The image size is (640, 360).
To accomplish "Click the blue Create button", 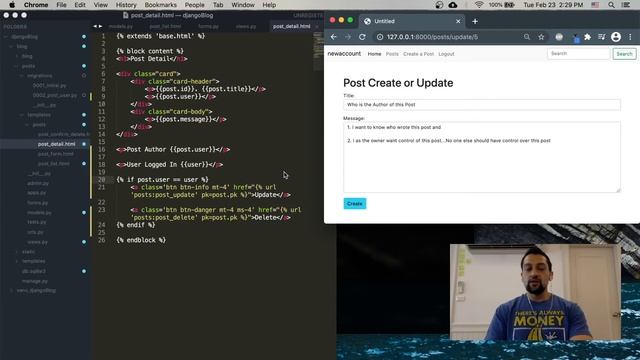I will coord(355,203).
